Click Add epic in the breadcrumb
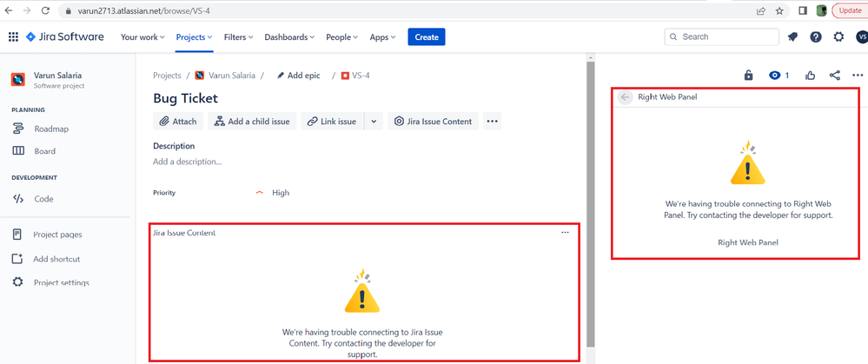868x364 pixels. (299, 76)
